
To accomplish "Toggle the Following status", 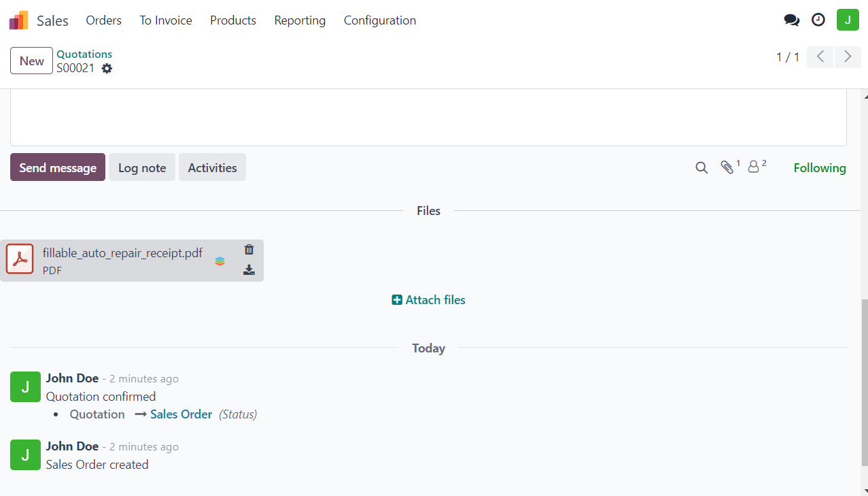I will pos(819,168).
